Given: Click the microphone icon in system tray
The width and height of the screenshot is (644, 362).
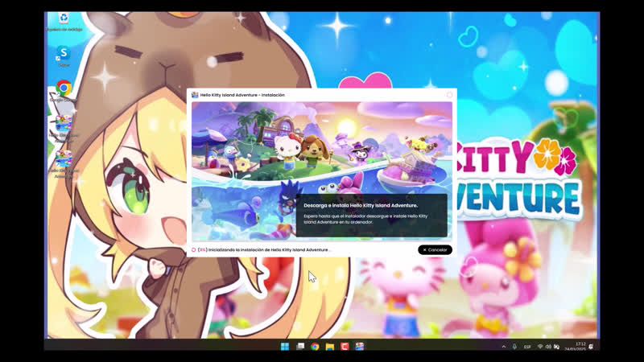Looking at the screenshot, I should click(x=514, y=347).
